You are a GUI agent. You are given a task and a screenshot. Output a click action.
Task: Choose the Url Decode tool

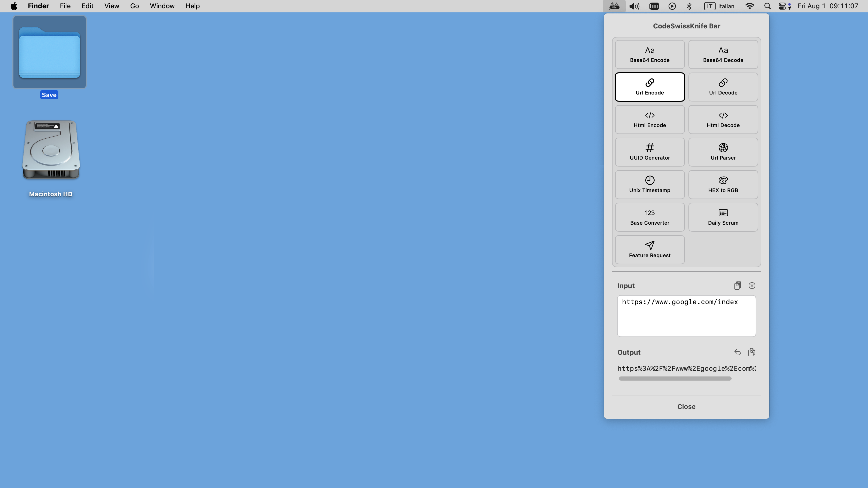coord(723,87)
